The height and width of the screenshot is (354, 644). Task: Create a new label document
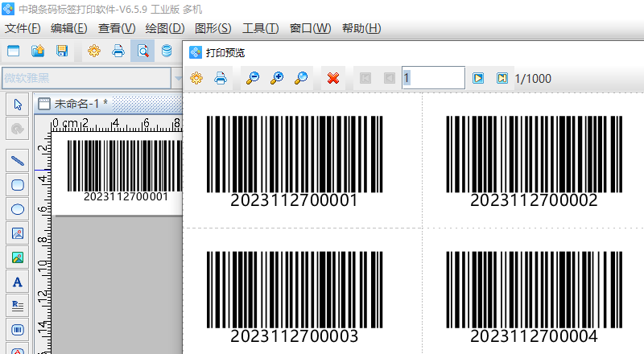click(14, 51)
